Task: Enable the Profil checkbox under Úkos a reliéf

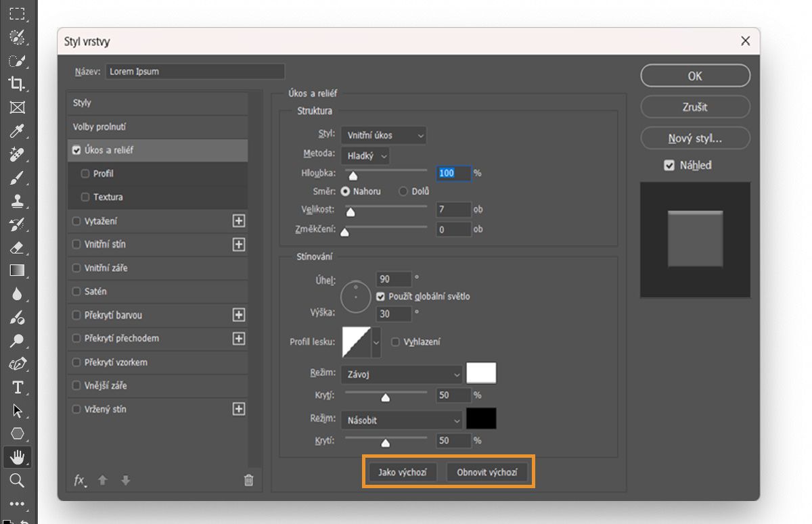Action: (85, 173)
